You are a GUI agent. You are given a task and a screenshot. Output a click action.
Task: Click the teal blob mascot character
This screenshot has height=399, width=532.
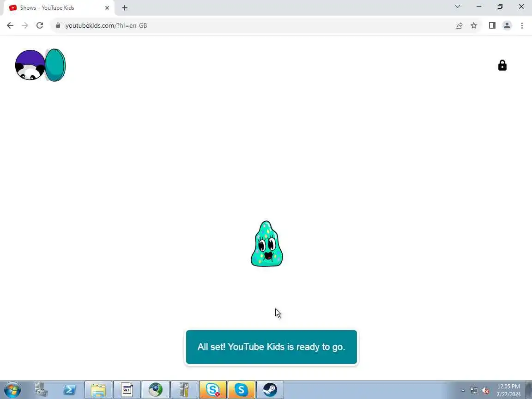click(x=266, y=244)
